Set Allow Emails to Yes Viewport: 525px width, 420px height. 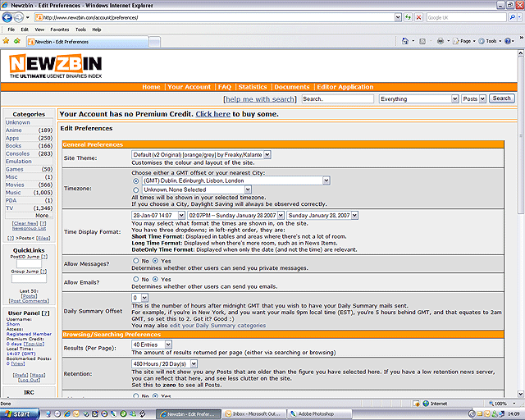tap(155, 279)
